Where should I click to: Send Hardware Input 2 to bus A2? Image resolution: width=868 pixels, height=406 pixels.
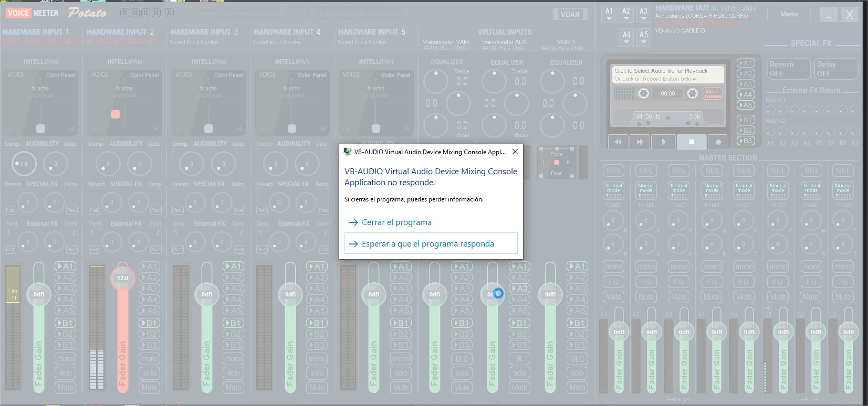click(x=150, y=277)
